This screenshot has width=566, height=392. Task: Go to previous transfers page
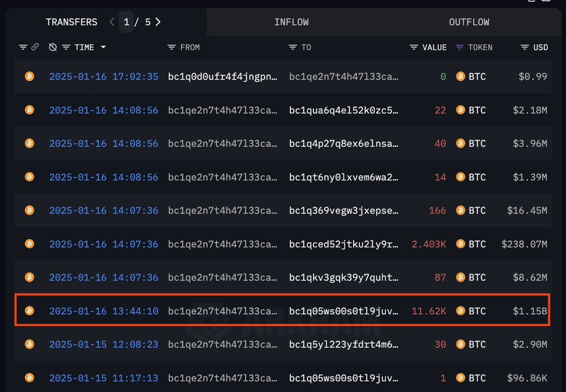pos(112,22)
